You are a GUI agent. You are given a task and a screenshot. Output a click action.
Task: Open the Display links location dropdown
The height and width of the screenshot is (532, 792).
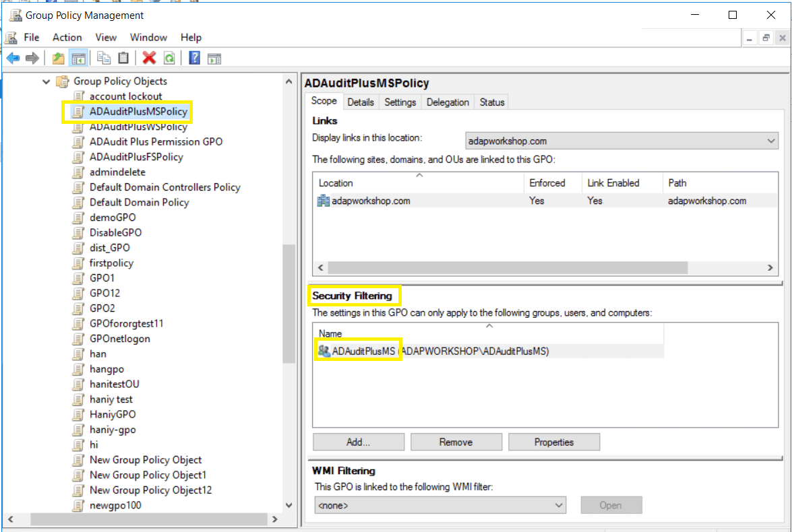coord(621,141)
